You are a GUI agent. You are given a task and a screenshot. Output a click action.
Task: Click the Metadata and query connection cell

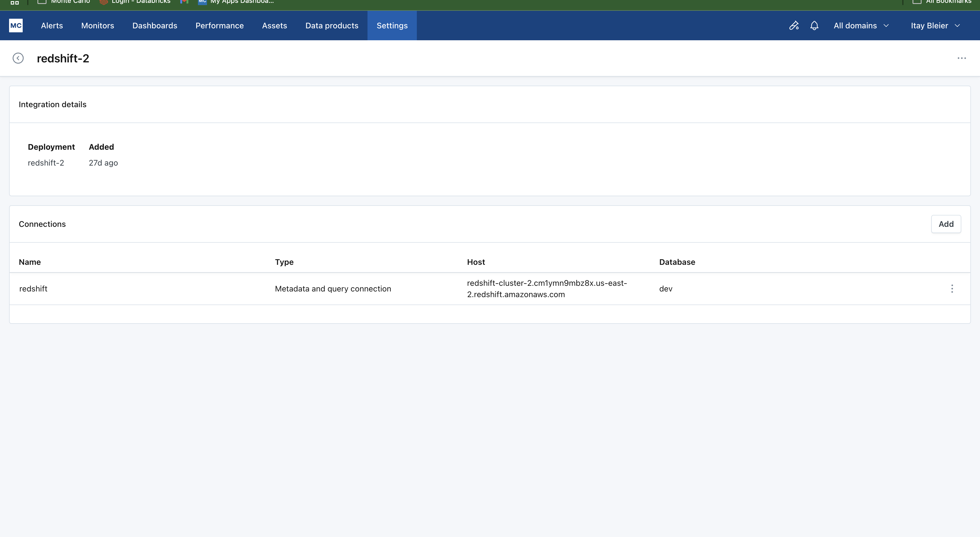[x=333, y=289]
